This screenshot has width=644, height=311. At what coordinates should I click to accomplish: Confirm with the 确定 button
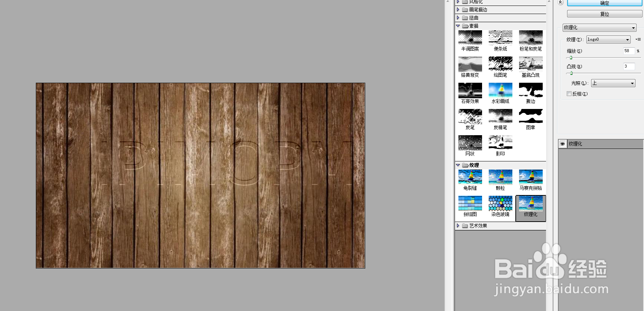coord(604,3)
